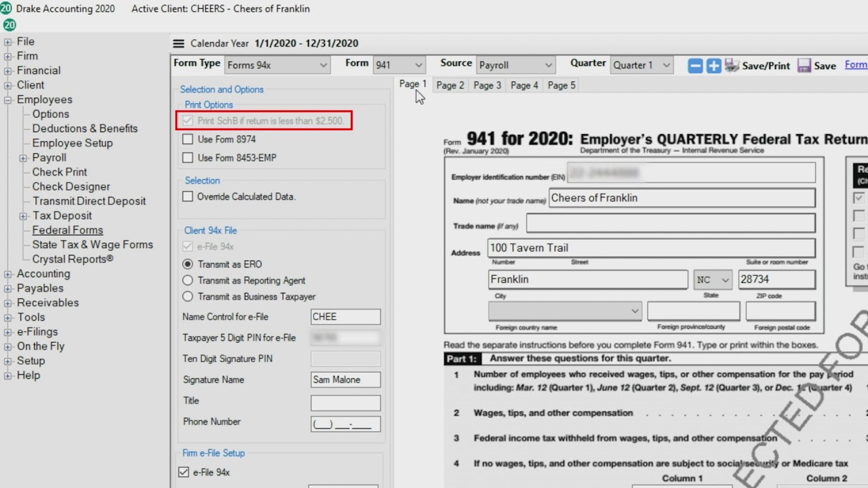This screenshot has height=488, width=868.
Task: Open the Source Payroll dropdown
Action: 515,65
